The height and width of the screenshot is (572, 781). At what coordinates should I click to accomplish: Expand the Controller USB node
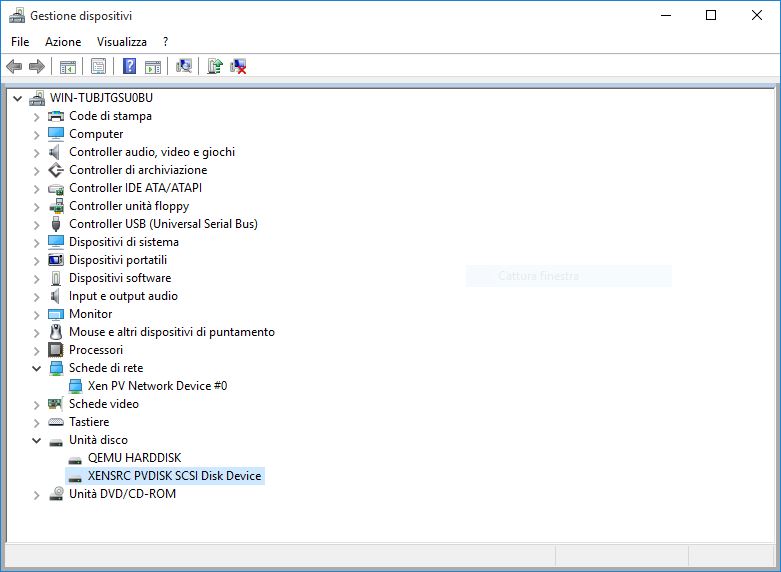click(37, 224)
